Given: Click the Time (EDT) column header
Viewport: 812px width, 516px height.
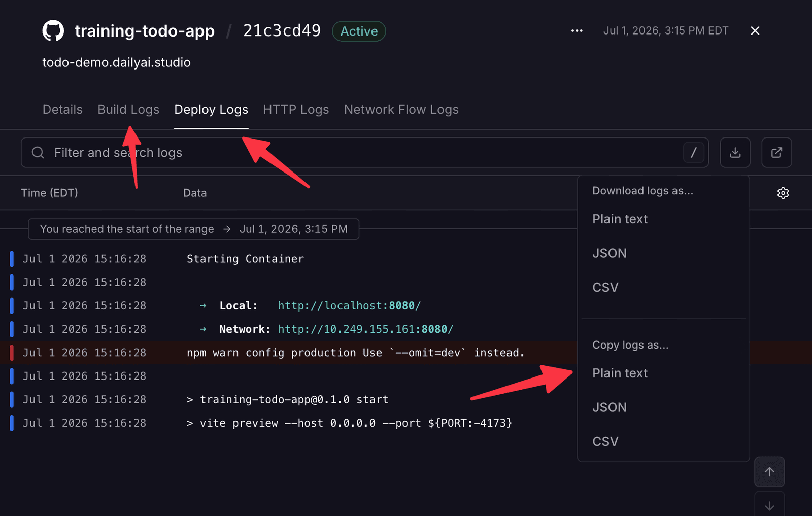Looking at the screenshot, I should [49, 193].
